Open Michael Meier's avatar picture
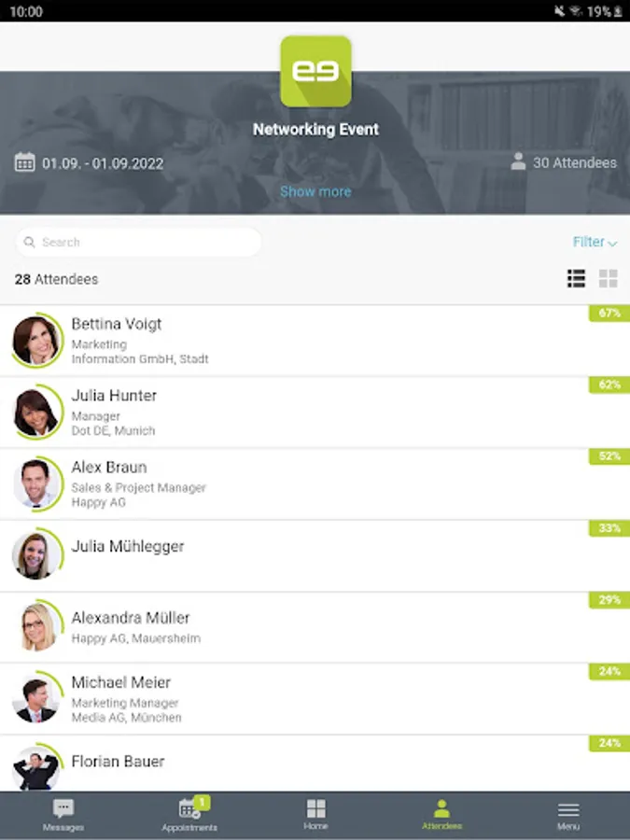This screenshot has width=630, height=840. [36, 698]
